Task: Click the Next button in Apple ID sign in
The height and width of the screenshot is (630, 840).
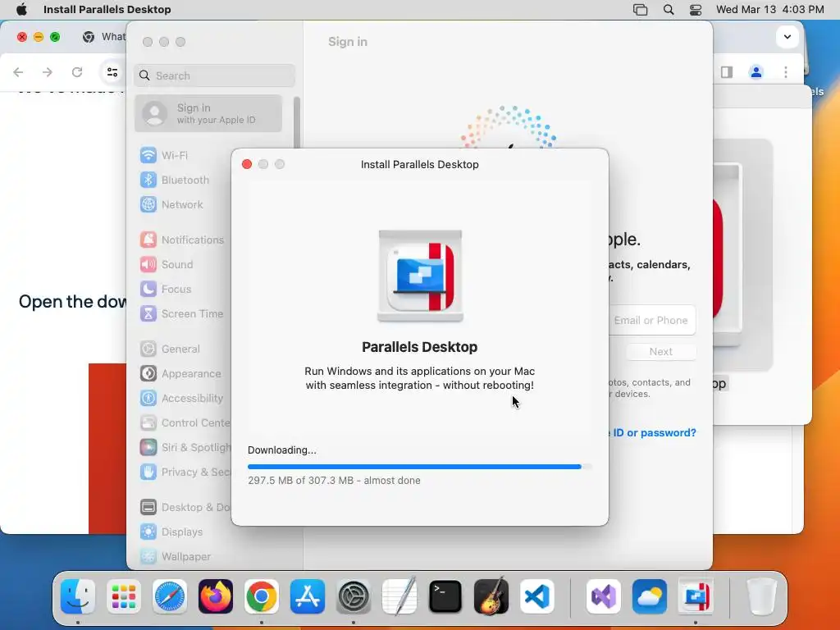Action: 661,351
